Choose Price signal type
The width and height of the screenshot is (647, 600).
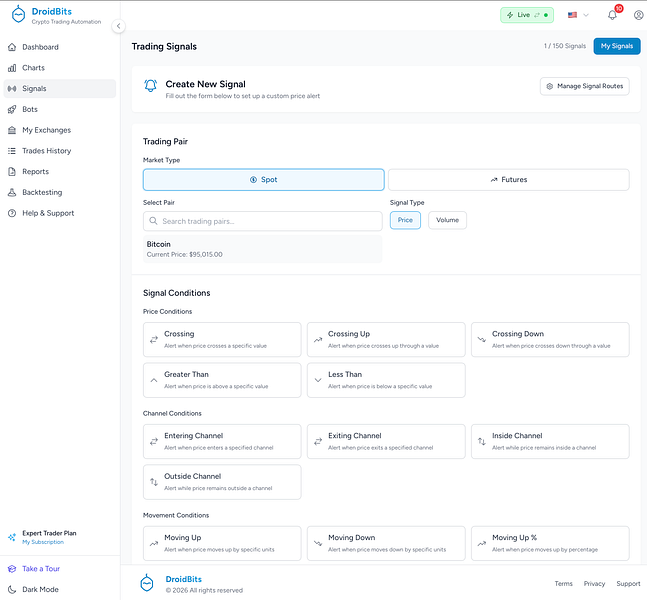[405, 220]
